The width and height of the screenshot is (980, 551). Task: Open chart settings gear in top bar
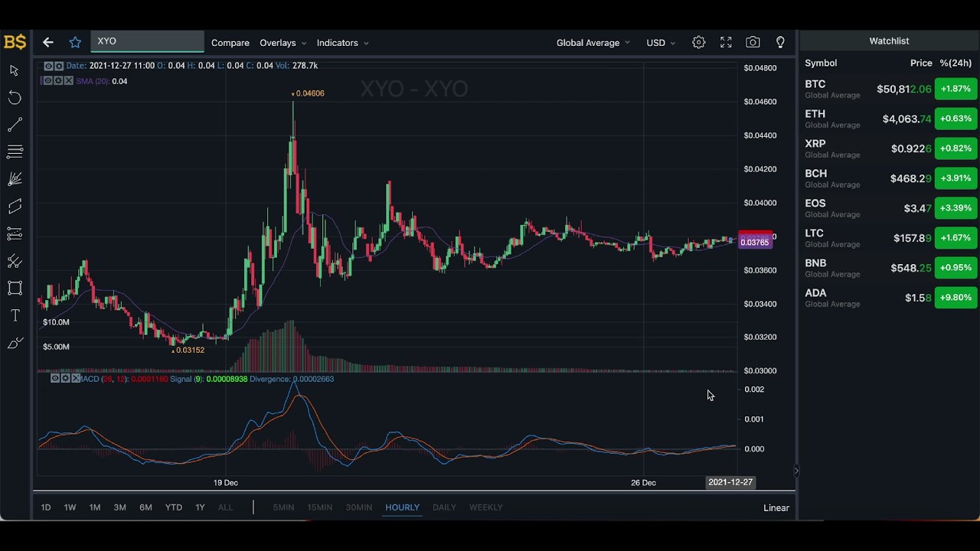tap(698, 42)
